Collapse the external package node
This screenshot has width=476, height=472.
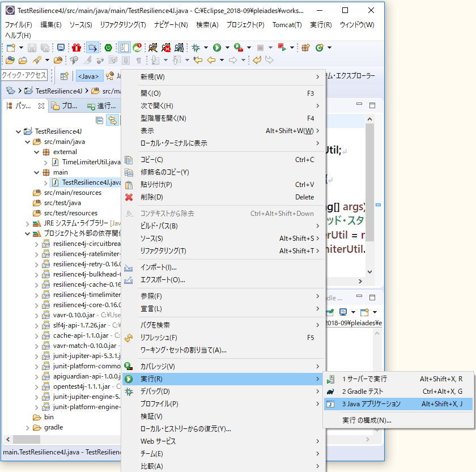35,151
